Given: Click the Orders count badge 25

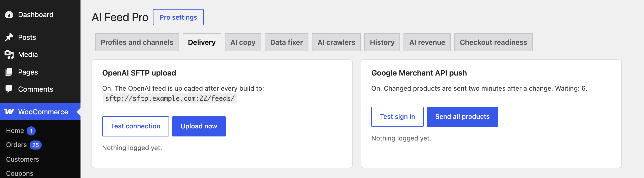Looking at the screenshot, I should click(36, 145).
